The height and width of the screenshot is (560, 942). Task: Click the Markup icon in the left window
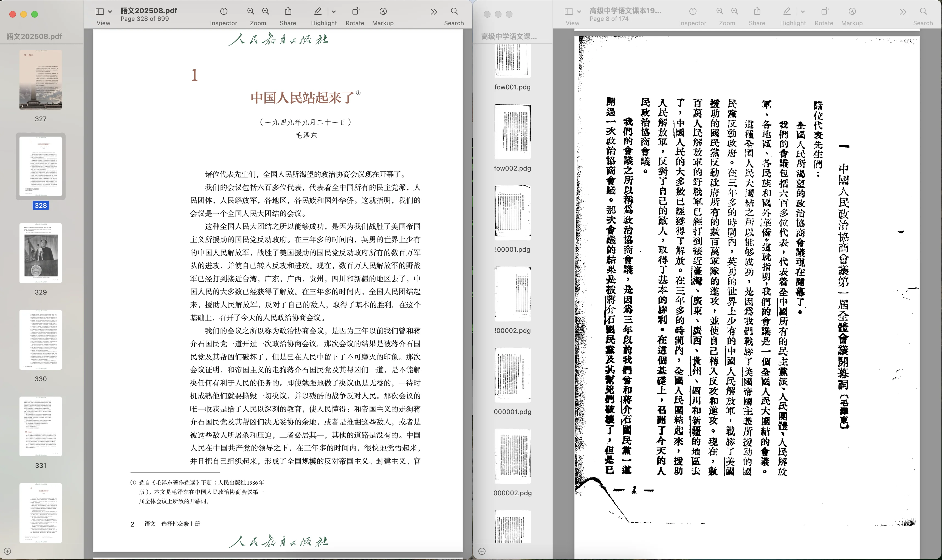coord(382,11)
